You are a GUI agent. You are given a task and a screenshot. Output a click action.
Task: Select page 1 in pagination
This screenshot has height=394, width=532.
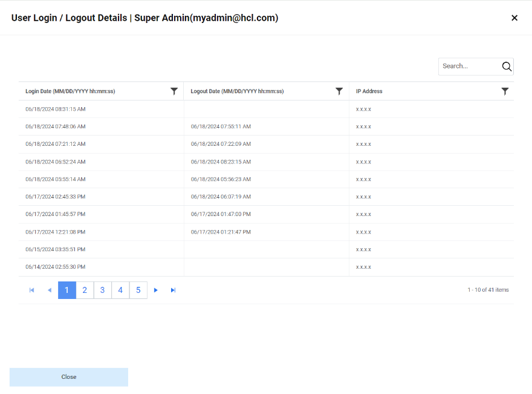pos(67,291)
